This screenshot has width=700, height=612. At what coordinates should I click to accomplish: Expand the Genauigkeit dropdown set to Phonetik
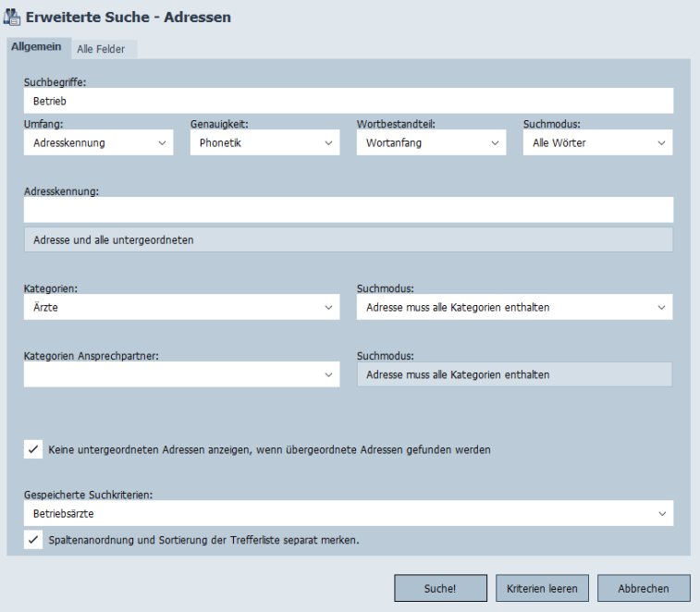coord(264,143)
